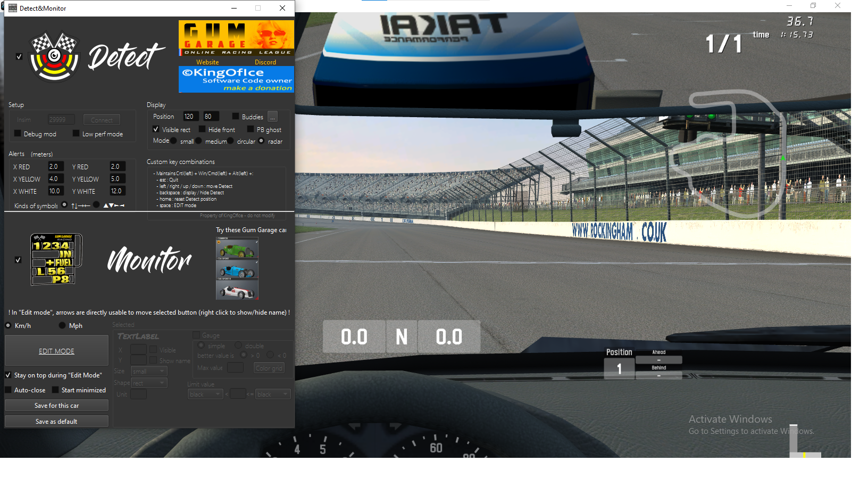
Task: Click the Detect radar target logo
Action: [54, 57]
